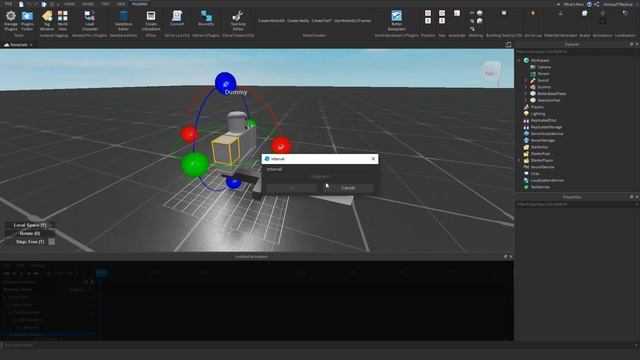Image resolution: width=640 pixels, height=360 pixels.
Task: Click the share icon beside What's New
Action: pos(596,4)
